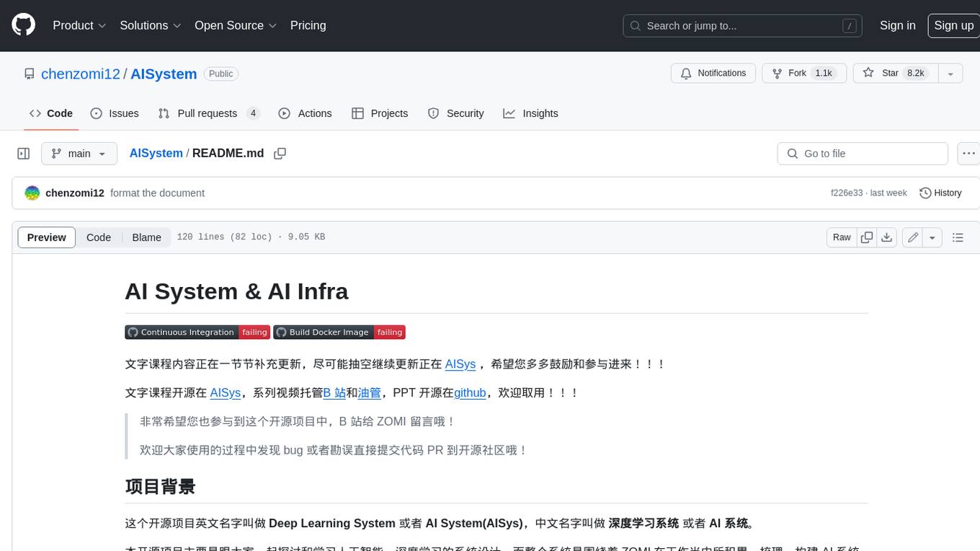Open Raw file view
The width and height of the screenshot is (980, 551).
point(842,237)
